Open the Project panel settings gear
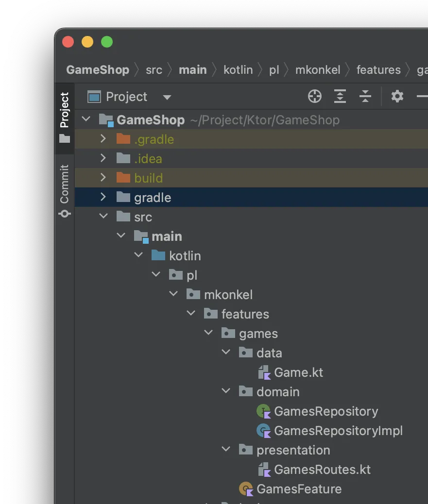 pos(397,97)
